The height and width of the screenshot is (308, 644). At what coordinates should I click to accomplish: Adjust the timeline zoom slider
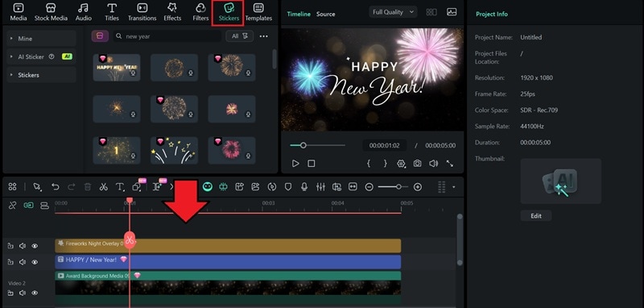tap(393, 187)
